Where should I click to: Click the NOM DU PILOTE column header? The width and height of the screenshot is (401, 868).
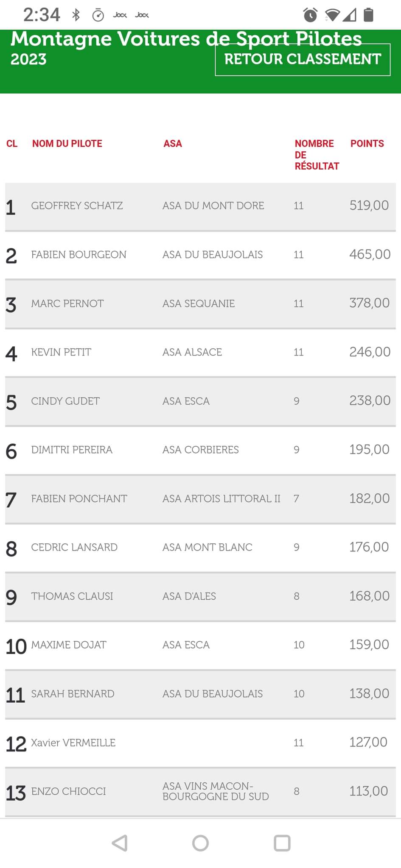pyautogui.click(x=67, y=144)
